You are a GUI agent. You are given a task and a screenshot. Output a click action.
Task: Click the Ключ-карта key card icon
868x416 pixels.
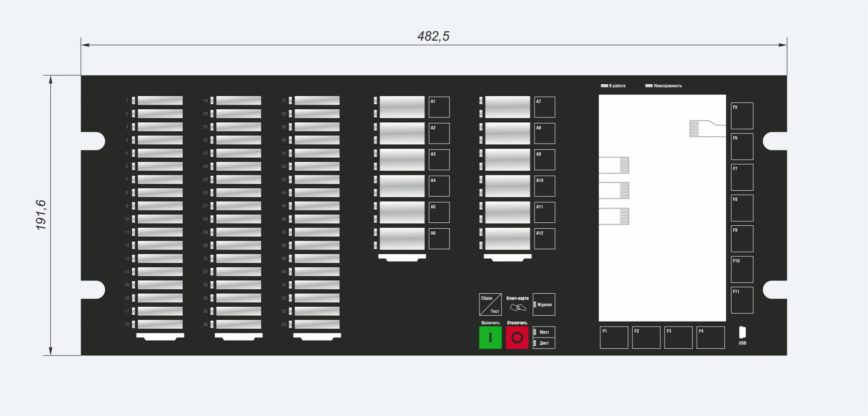518,308
